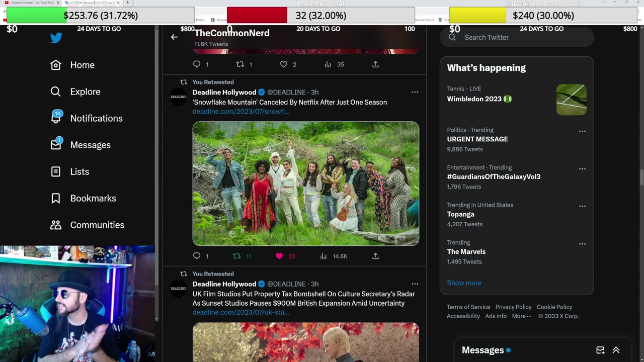The image size is (644, 362).
Task: Open the deadline.com/2023/07/uk-stu… link
Action: coord(240,312)
